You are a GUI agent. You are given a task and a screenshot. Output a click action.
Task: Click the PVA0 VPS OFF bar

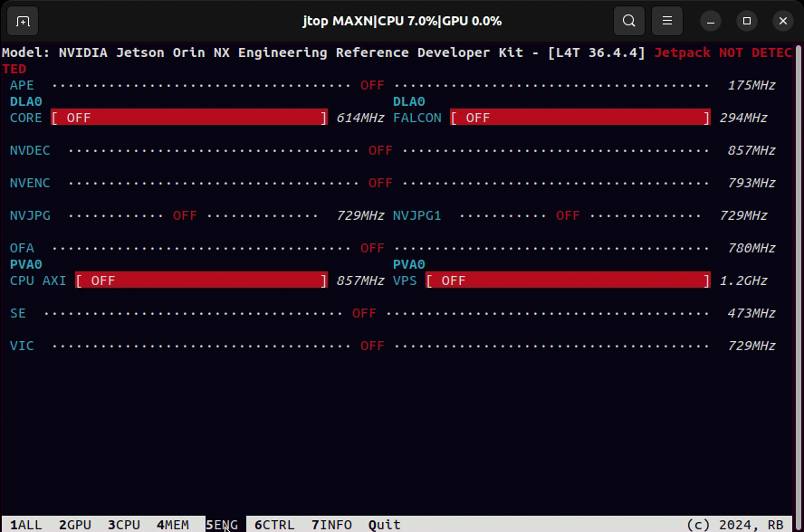click(x=568, y=280)
